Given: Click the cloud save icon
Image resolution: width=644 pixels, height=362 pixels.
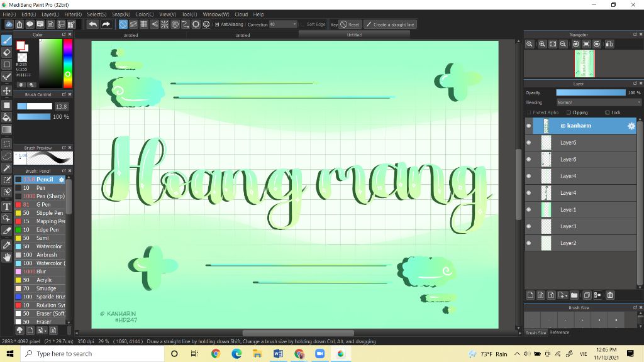Looking at the screenshot, I should [x=9, y=25].
